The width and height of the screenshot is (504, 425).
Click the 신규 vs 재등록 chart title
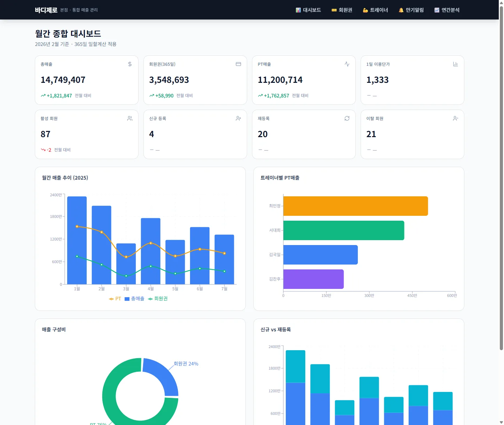click(x=276, y=330)
